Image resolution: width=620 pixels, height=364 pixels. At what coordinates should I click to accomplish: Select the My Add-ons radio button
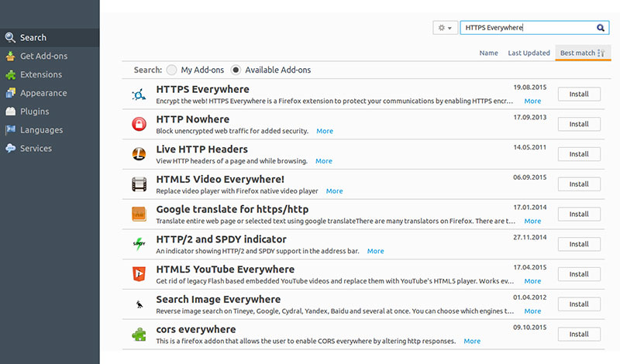171,70
